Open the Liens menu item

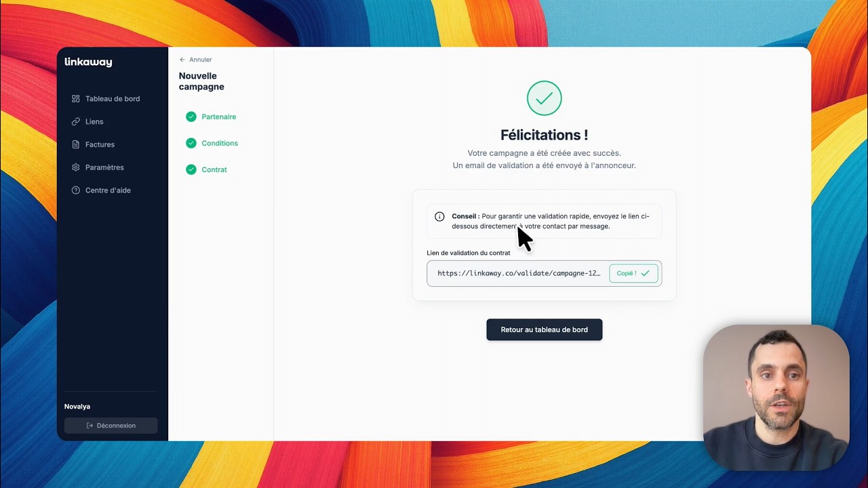point(94,122)
